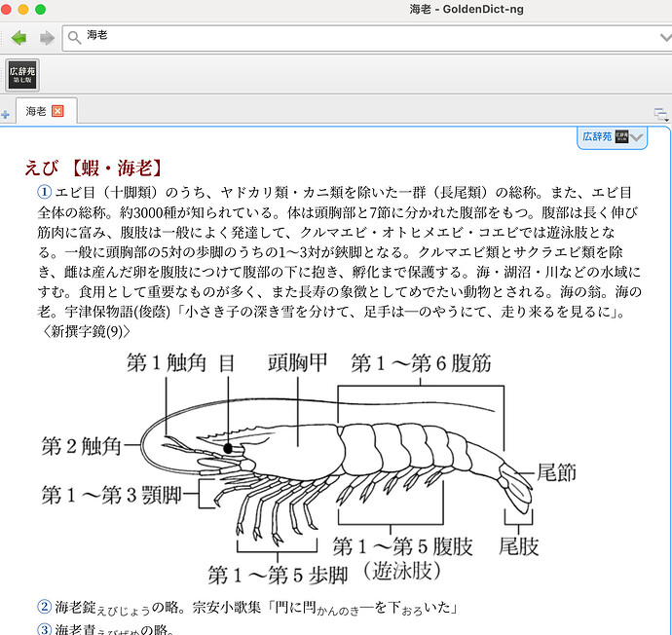
Task: Click the circled 2 definition marker
Action: point(44,607)
